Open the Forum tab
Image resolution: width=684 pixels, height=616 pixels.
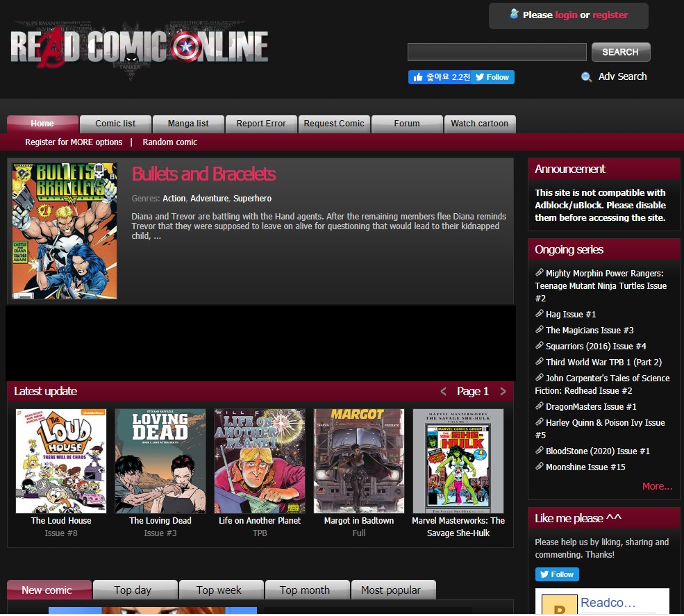click(x=406, y=124)
